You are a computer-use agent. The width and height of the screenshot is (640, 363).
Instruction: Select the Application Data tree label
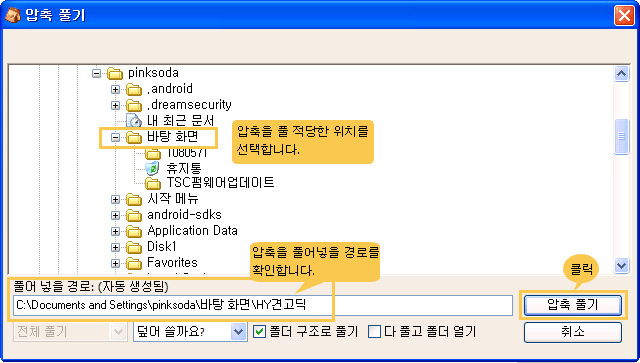(x=192, y=231)
